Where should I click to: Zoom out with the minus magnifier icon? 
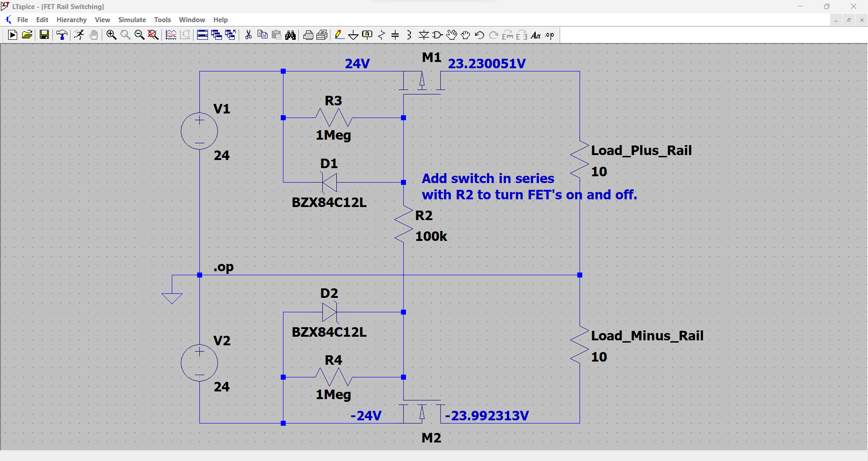pyautogui.click(x=139, y=35)
